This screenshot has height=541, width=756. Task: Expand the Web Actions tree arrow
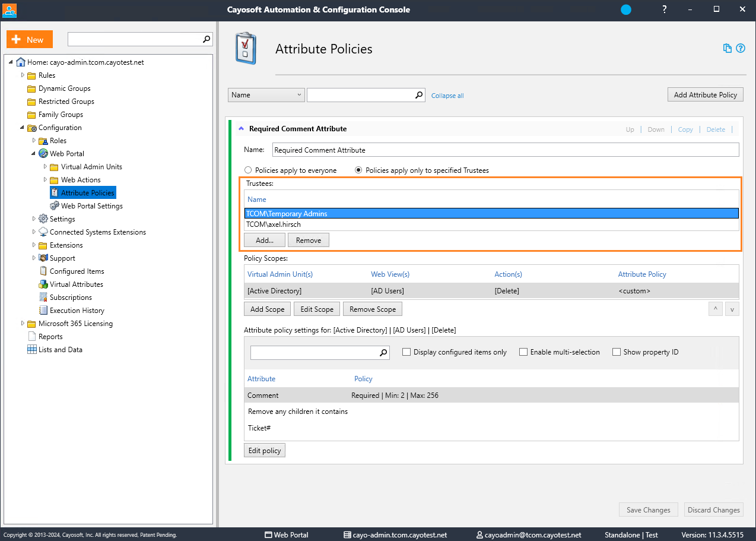45,180
